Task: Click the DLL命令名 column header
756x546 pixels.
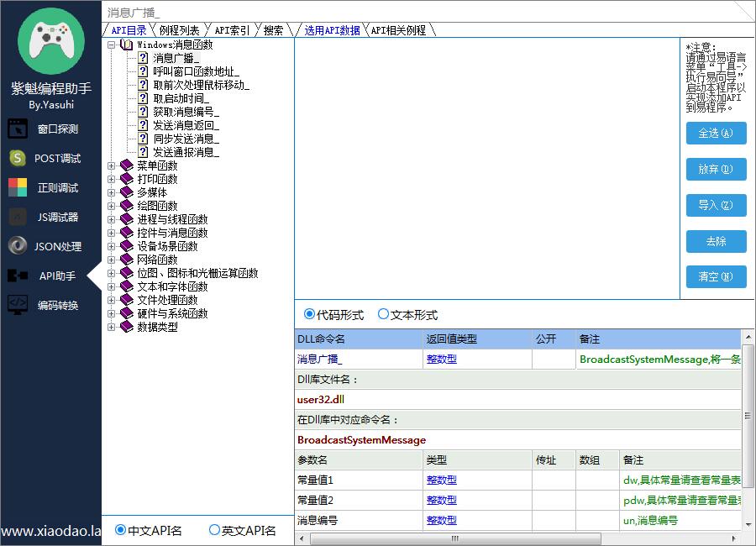Action: pyautogui.click(x=359, y=339)
